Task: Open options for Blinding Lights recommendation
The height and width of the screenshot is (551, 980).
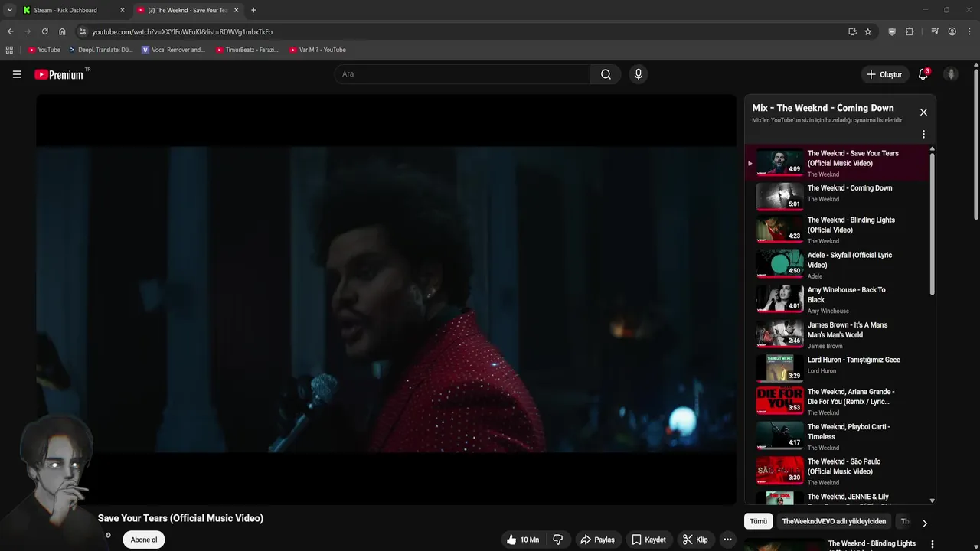Action: pyautogui.click(x=932, y=544)
